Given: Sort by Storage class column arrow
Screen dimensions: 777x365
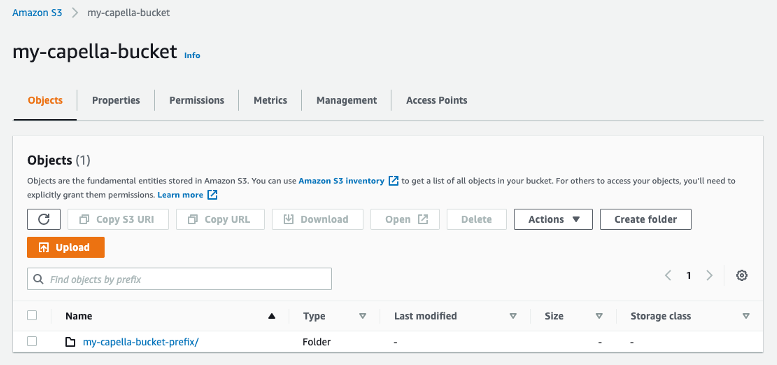Looking at the screenshot, I should [746, 316].
